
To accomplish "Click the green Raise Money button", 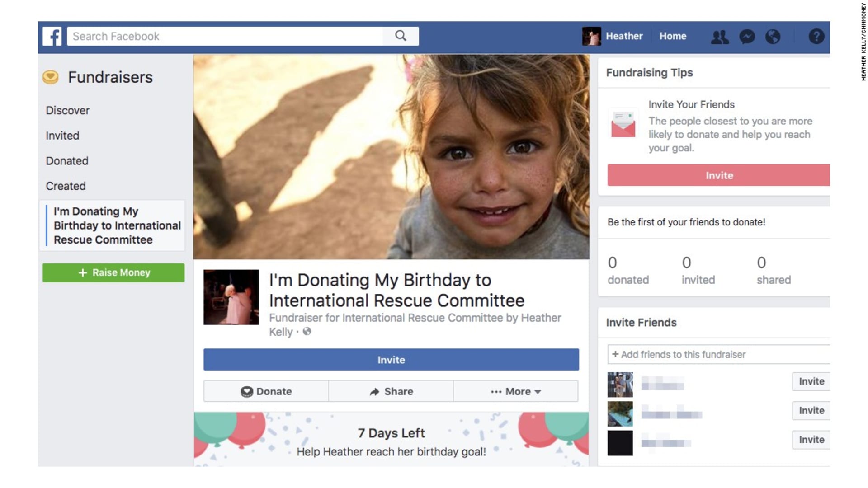I will [x=113, y=272].
